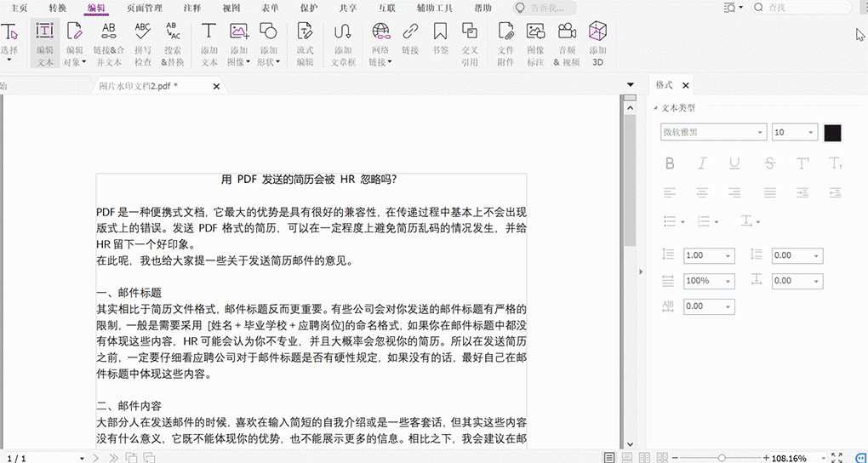Screen dimensions: 868x463
Task: Toggle underline formatting in 格式 panel
Action: [x=734, y=163]
